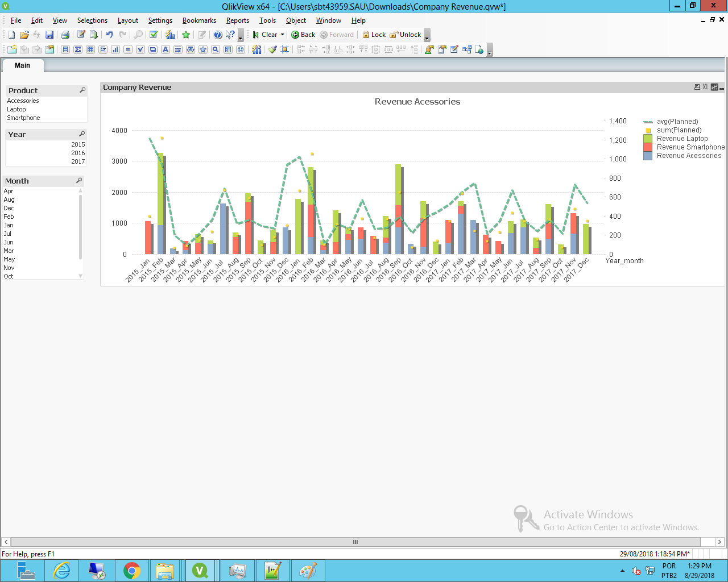Screen dimensions: 728x582
Task: Create an Input Box with the equals icon
Action: coord(128,49)
